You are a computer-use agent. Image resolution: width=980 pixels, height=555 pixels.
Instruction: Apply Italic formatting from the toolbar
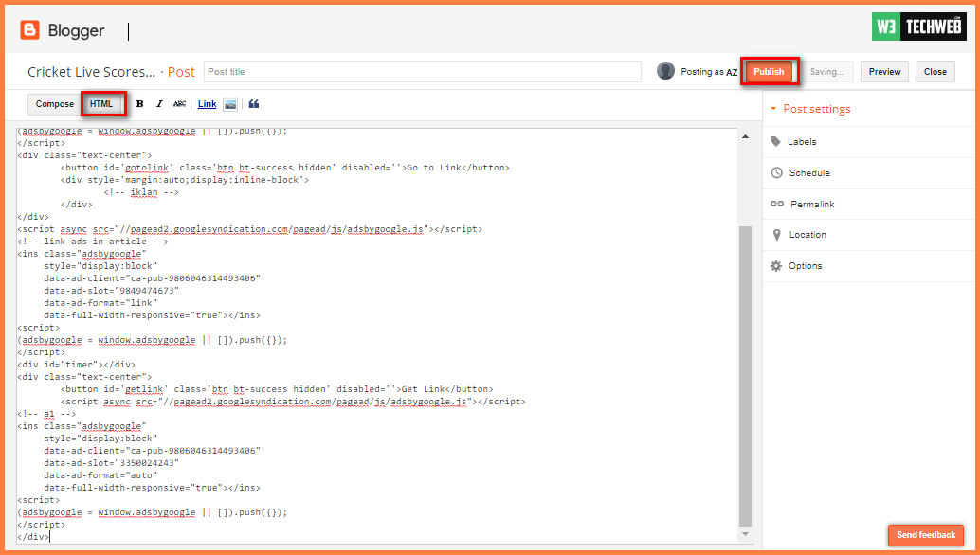tap(159, 104)
